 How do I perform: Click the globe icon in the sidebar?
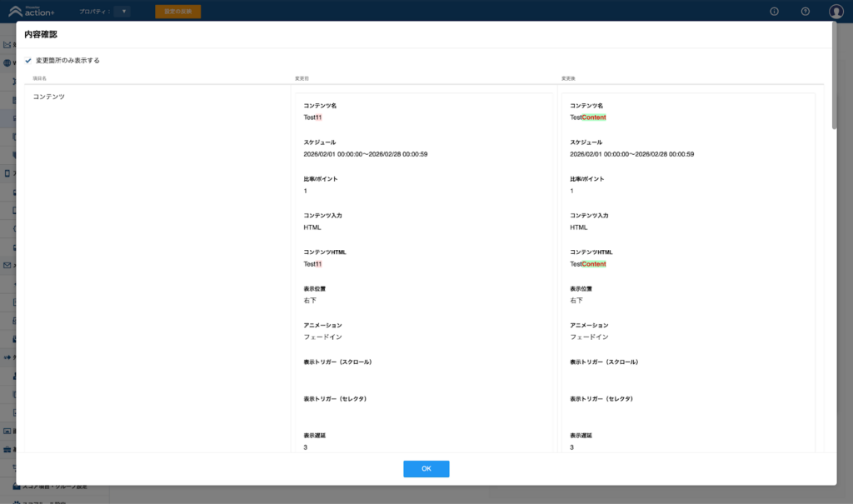7,63
